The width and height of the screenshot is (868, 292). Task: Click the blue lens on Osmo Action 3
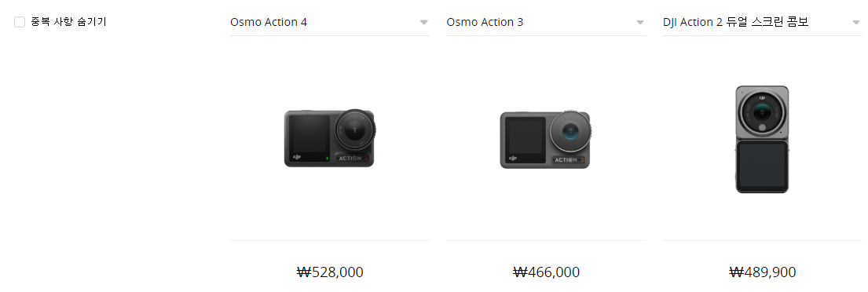pyautogui.click(x=570, y=132)
